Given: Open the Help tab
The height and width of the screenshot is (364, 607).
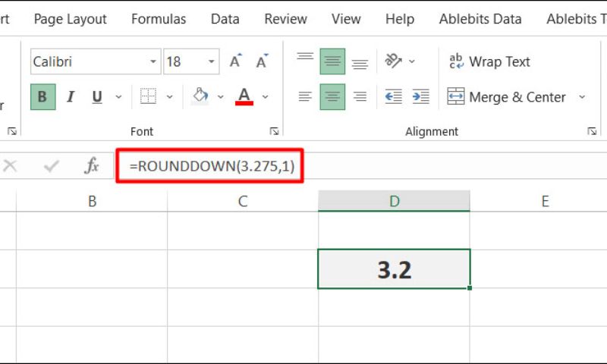Looking at the screenshot, I should point(400,19).
